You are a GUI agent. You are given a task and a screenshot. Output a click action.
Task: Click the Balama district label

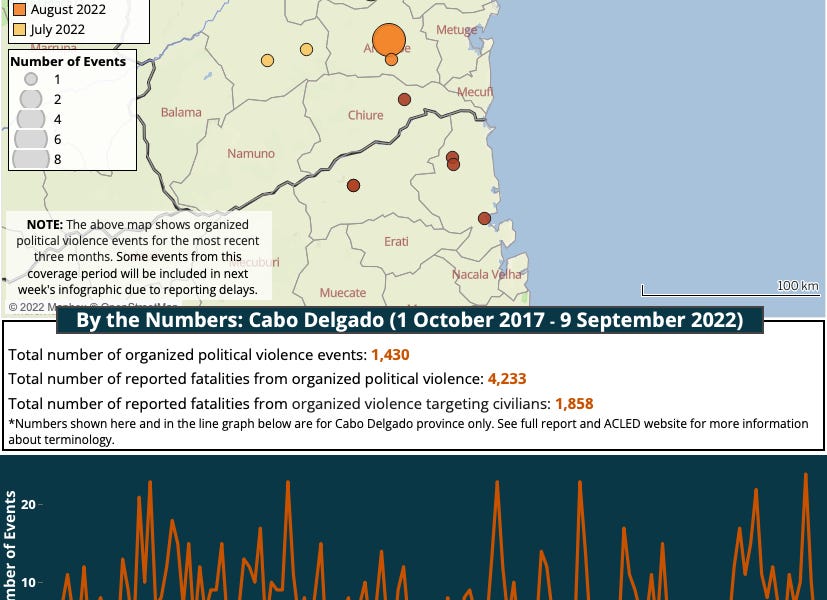click(181, 112)
